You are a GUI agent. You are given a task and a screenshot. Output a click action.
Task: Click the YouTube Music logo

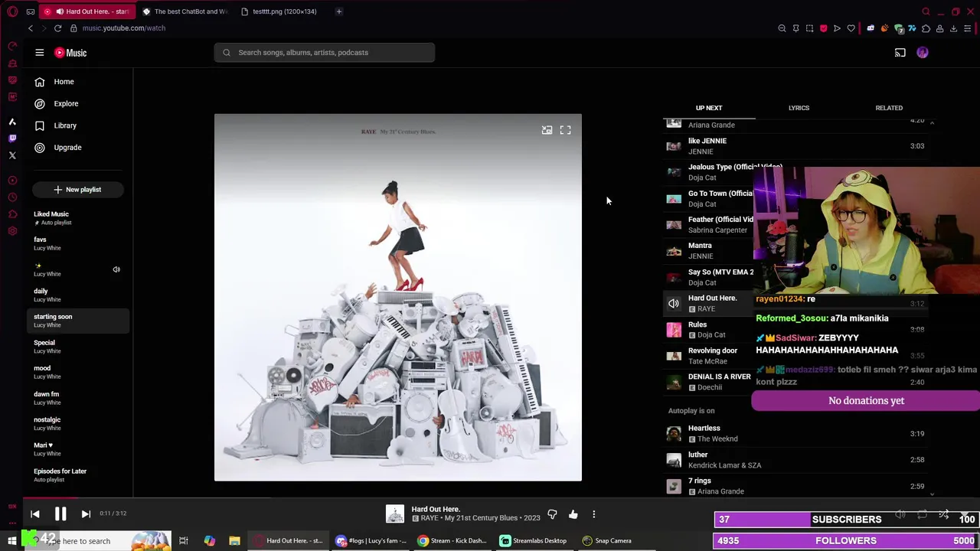click(x=70, y=53)
